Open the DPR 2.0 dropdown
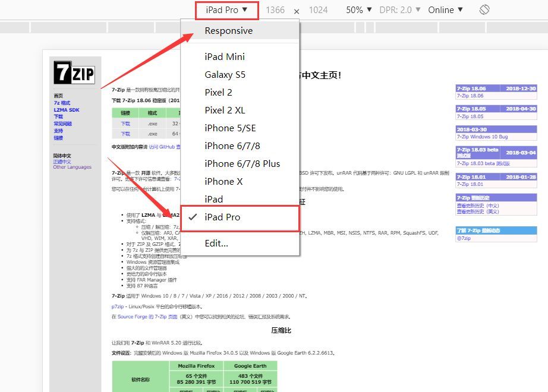 [399, 10]
